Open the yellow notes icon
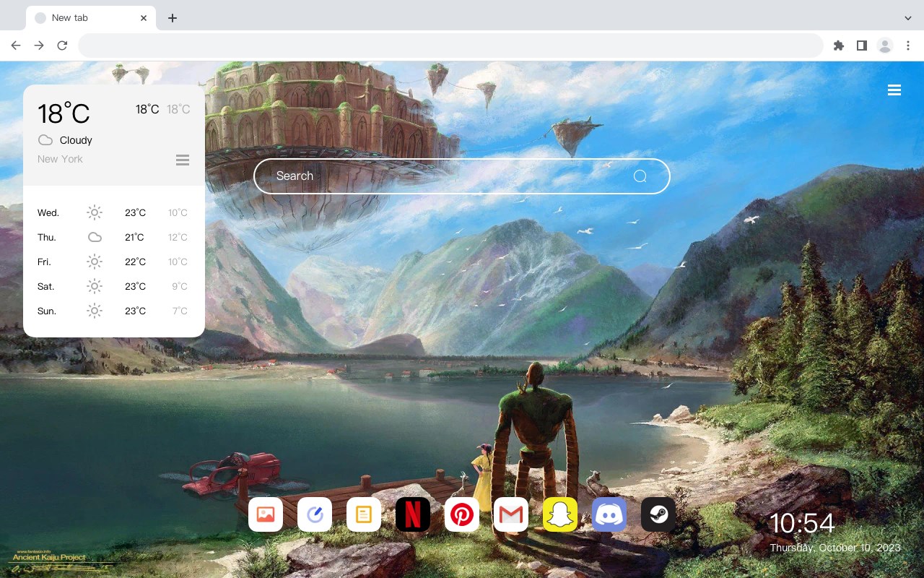This screenshot has height=578, width=924. tap(364, 514)
